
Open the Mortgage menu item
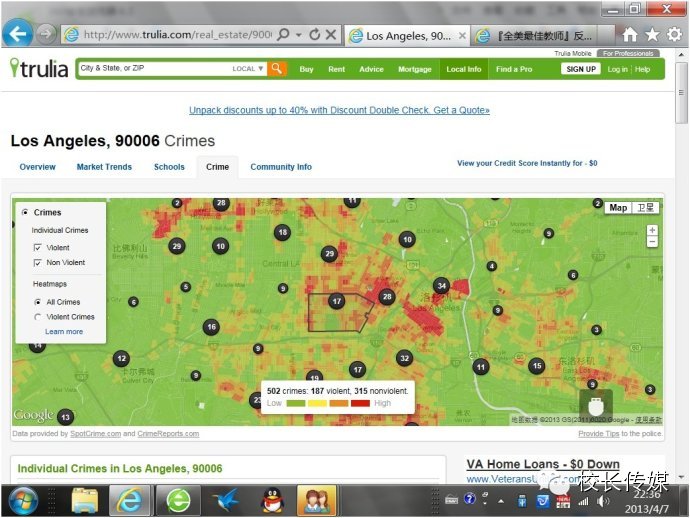415,69
